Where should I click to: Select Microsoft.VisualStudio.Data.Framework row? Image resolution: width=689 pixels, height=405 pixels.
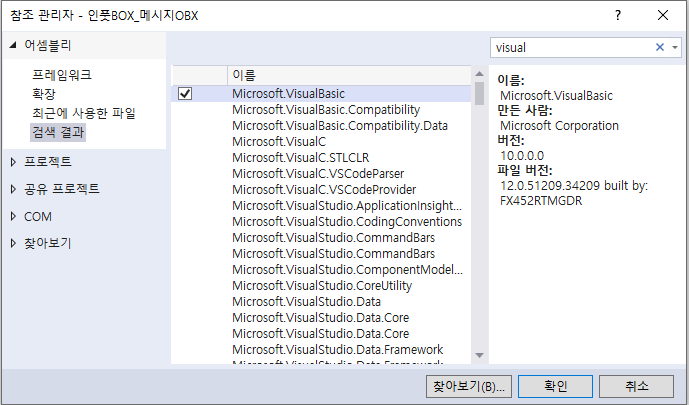pyautogui.click(x=321, y=350)
